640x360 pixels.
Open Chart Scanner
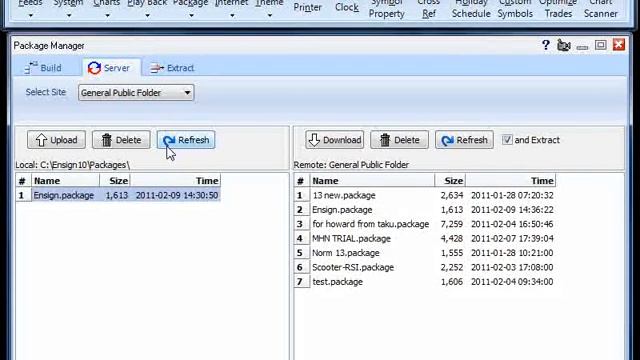point(600,9)
